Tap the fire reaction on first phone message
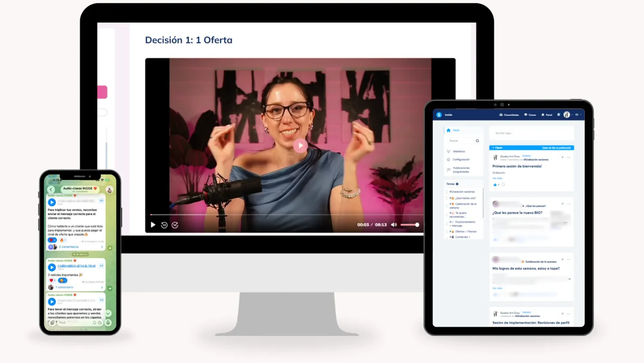644x363 pixels. pyautogui.click(x=63, y=240)
